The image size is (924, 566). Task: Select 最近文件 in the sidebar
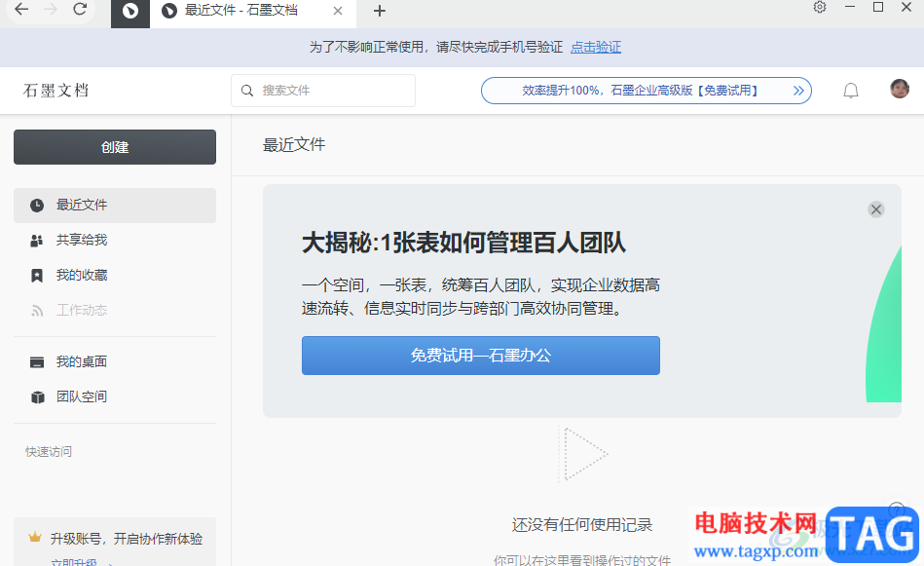tap(115, 206)
